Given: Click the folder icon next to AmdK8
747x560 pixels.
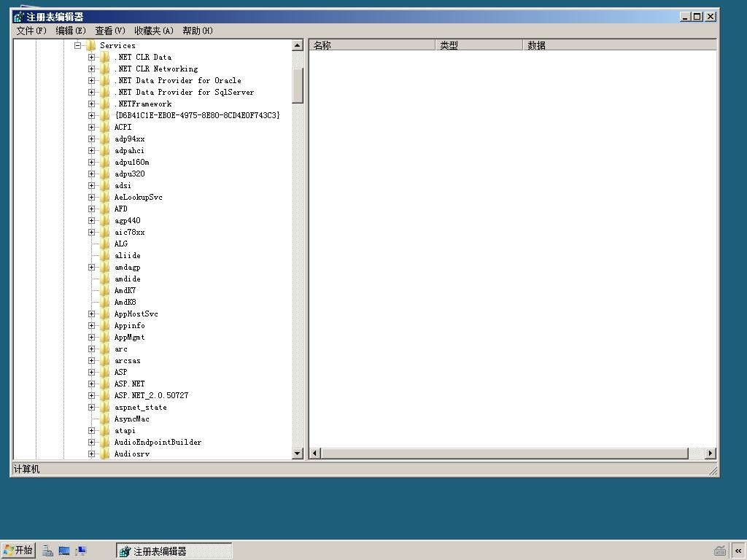Looking at the screenshot, I should point(105,303).
